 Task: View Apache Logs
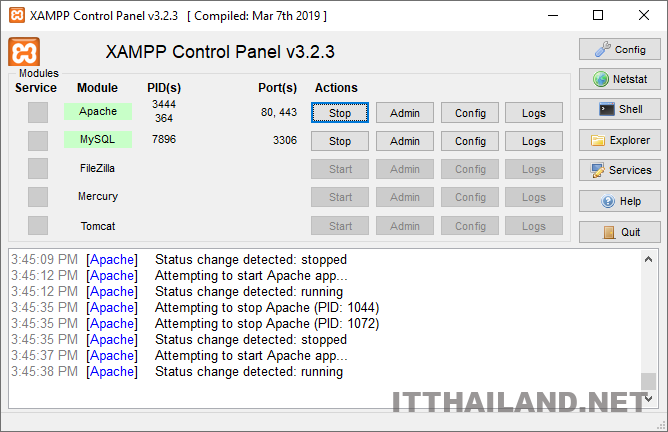[x=534, y=113]
